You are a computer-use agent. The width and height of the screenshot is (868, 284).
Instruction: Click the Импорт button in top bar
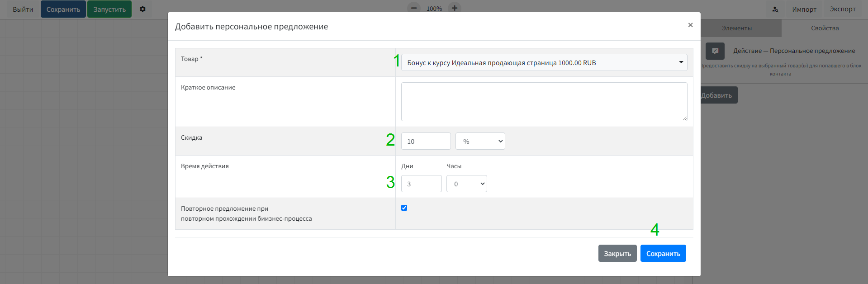(x=804, y=9)
